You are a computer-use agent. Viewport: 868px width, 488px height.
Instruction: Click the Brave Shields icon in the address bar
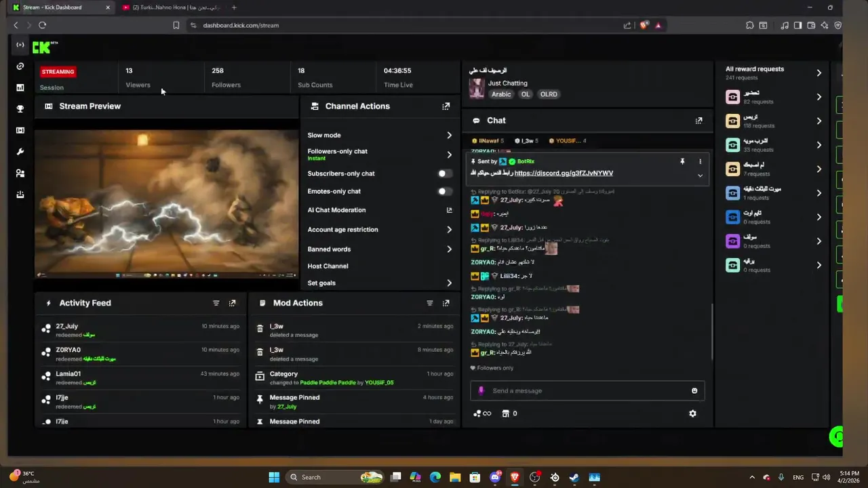[644, 25]
